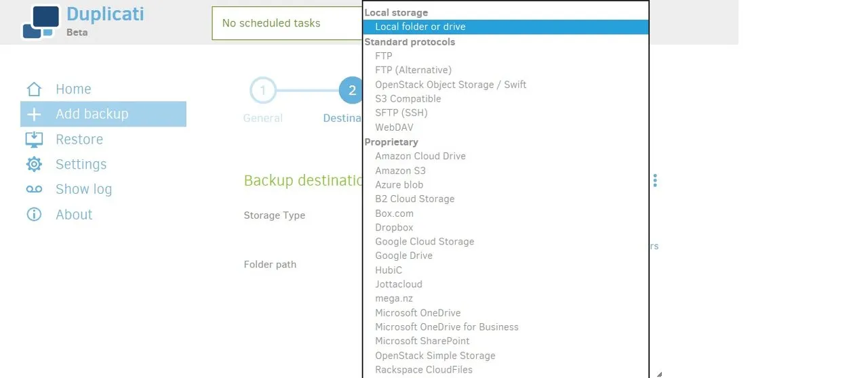Open the three-dot options menu
This screenshot has width=868, height=378.
(655, 180)
